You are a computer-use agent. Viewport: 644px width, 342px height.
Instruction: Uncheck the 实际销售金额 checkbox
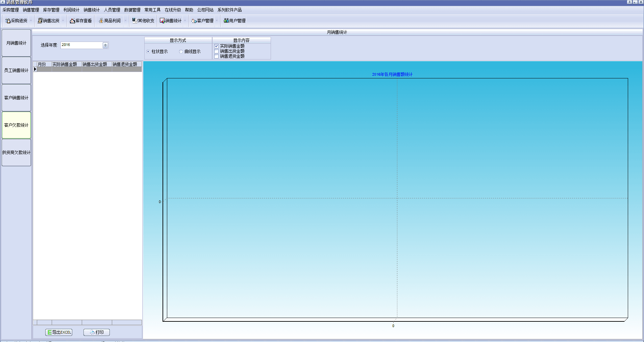(x=217, y=46)
